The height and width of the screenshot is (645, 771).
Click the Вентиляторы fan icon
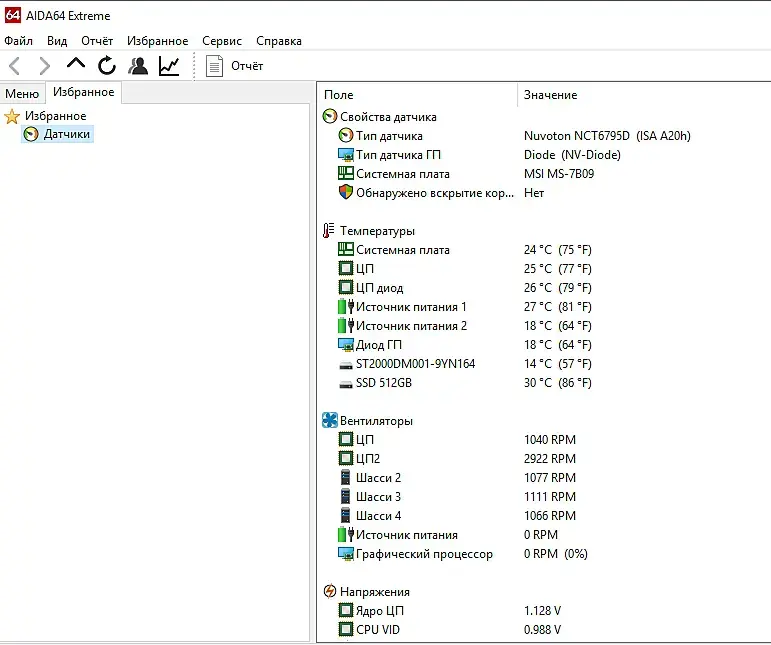click(x=329, y=420)
